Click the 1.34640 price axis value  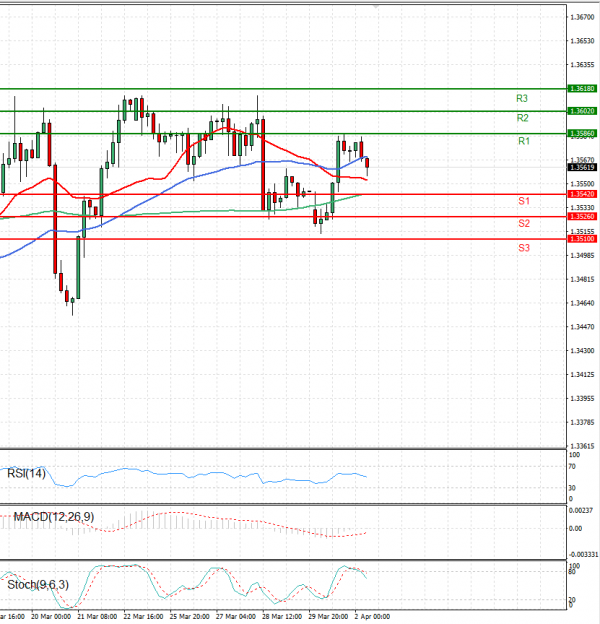point(582,303)
